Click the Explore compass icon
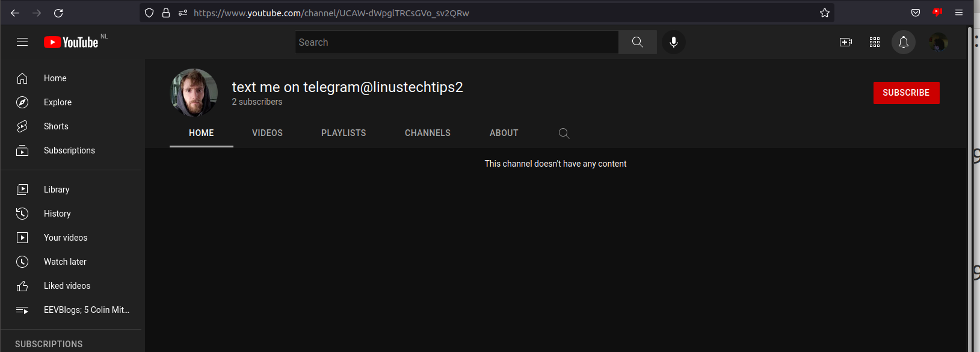Viewport: 980px width, 352px height. [x=22, y=102]
